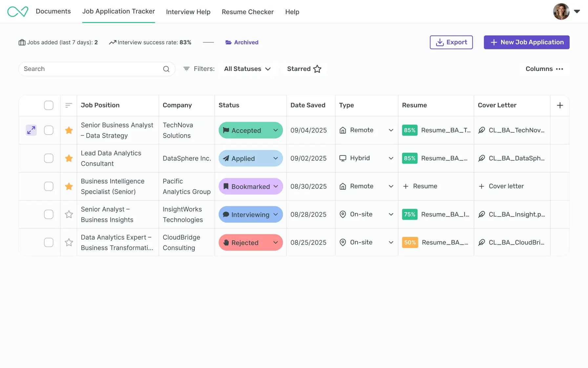Click the expand row icon for TechNova
Viewport: 588px width, 368px height.
click(31, 130)
